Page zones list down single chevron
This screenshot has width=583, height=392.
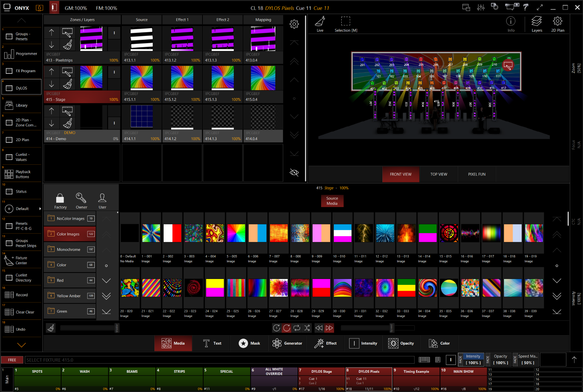[294, 117]
